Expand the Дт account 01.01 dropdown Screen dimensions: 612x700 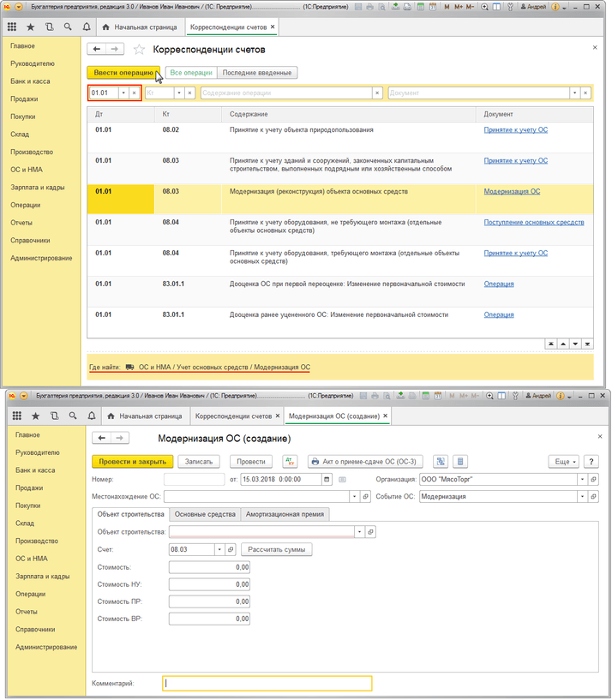pos(123,93)
